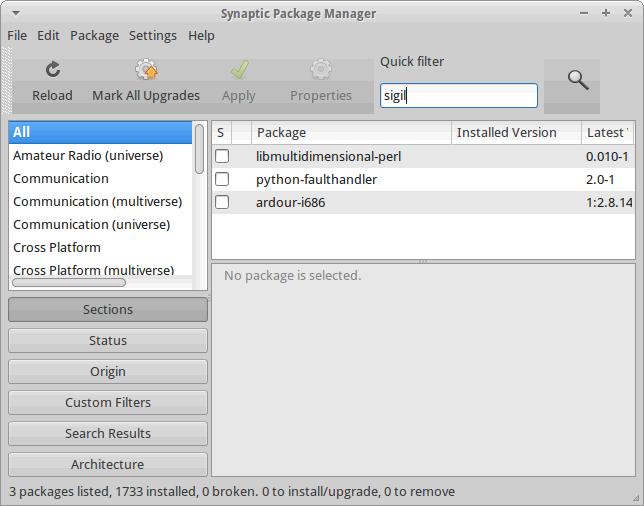The height and width of the screenshot is (506, 644).
Task: Select the Amateur Radio (universe) section
Action: [x=88, y=156]
